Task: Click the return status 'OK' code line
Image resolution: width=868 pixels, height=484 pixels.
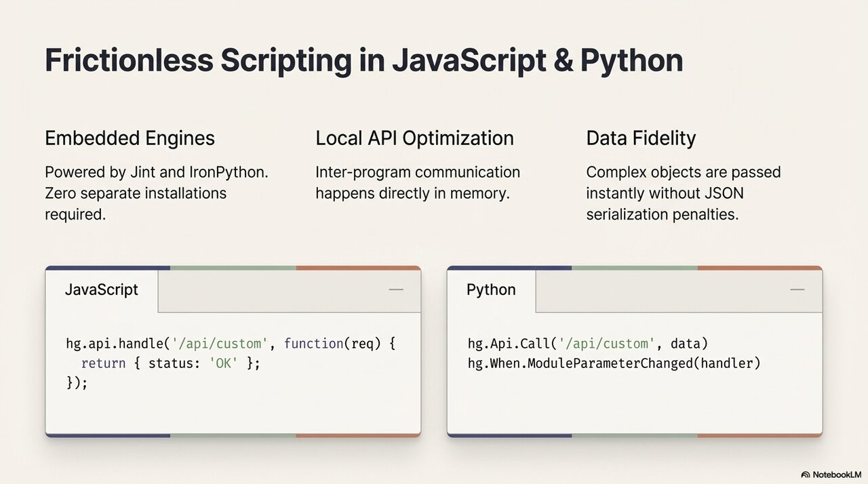Action: pos(170,363)
